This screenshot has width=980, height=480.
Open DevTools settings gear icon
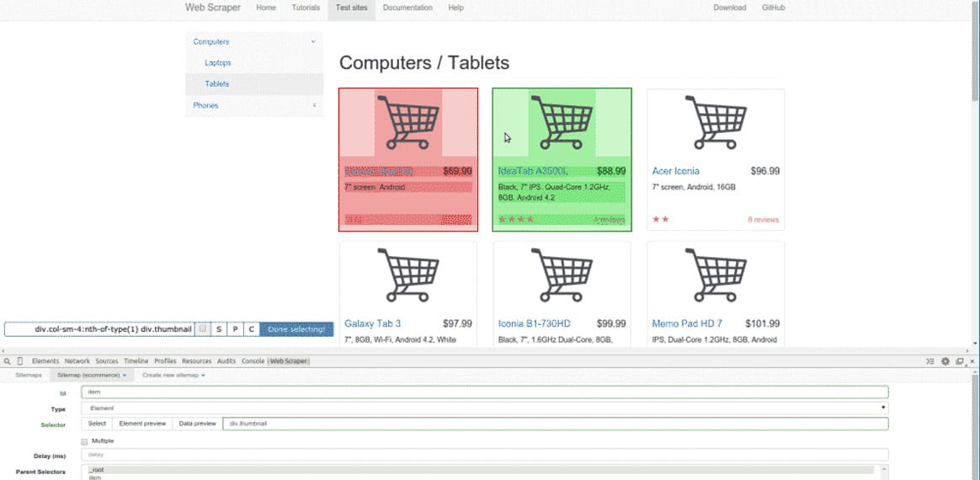pyautogui.click(x=945, y=361)
